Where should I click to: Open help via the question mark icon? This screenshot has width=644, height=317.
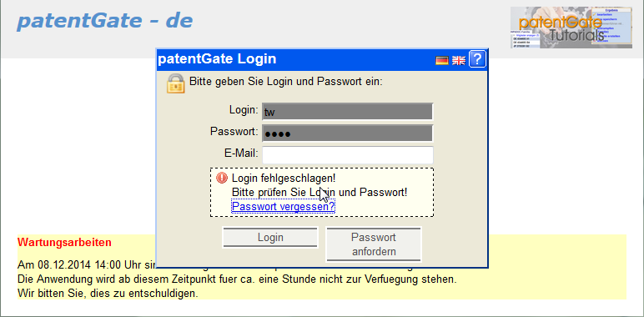(x=477, y=59)
